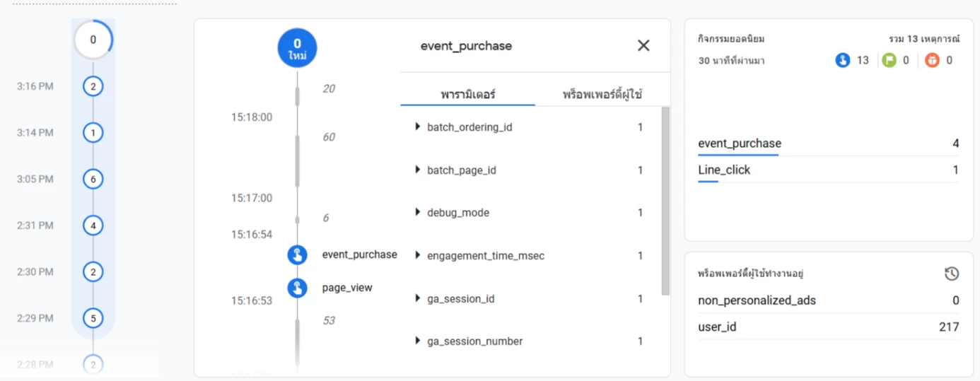
Task: Select the 2:29 PM minute bubble
Action: point(93,318)
